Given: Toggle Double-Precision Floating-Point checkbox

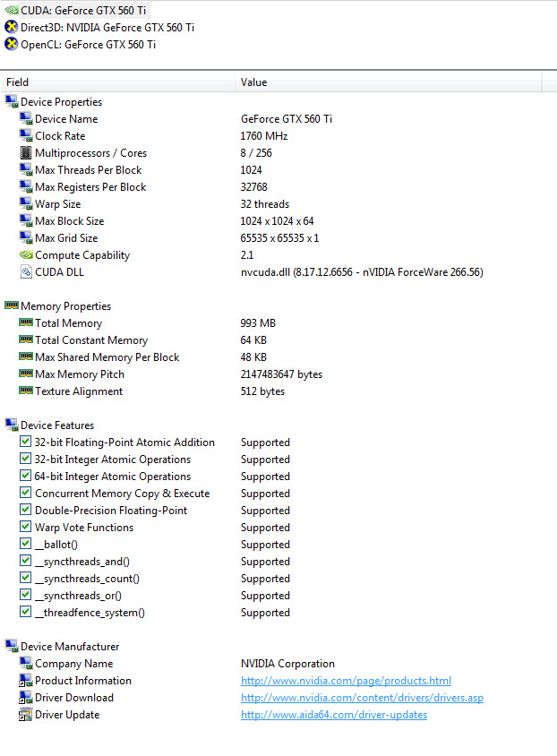Looking at the screenshot, I should (x=26, y=509).
